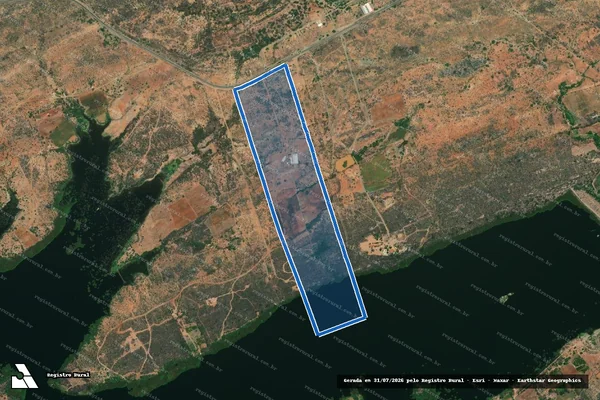Image resolution: width=600 pixels, height=400 pixels.
Task: Click the white building inside the parcel
Action: click(x=293, y=159)
